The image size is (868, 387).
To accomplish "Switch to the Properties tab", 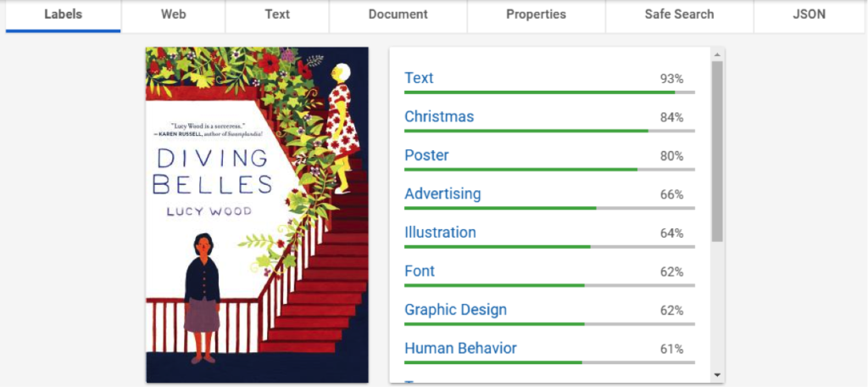I will (536, 14).
